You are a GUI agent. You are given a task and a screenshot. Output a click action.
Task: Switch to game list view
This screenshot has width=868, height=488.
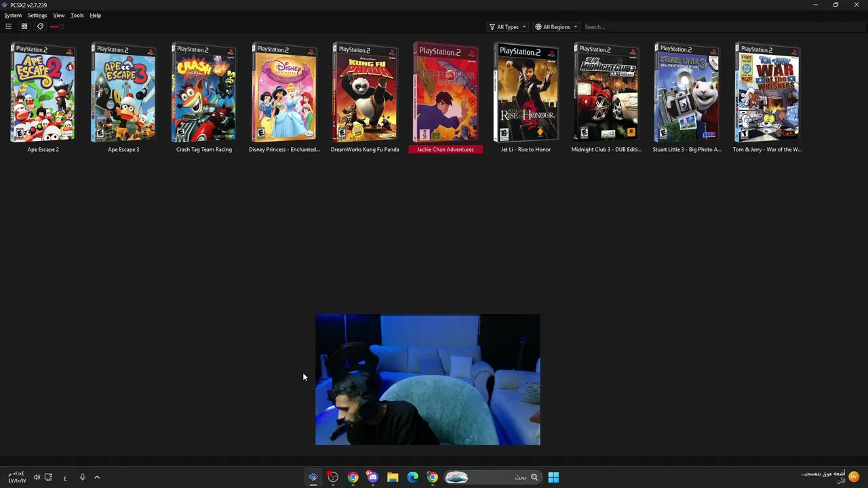coord(8,26)
